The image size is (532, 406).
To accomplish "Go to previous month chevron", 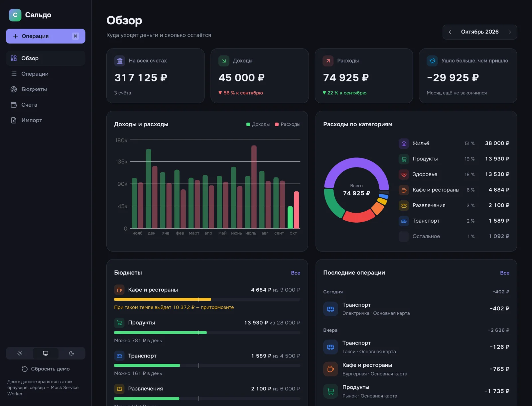I will click(x=450, y=32).
